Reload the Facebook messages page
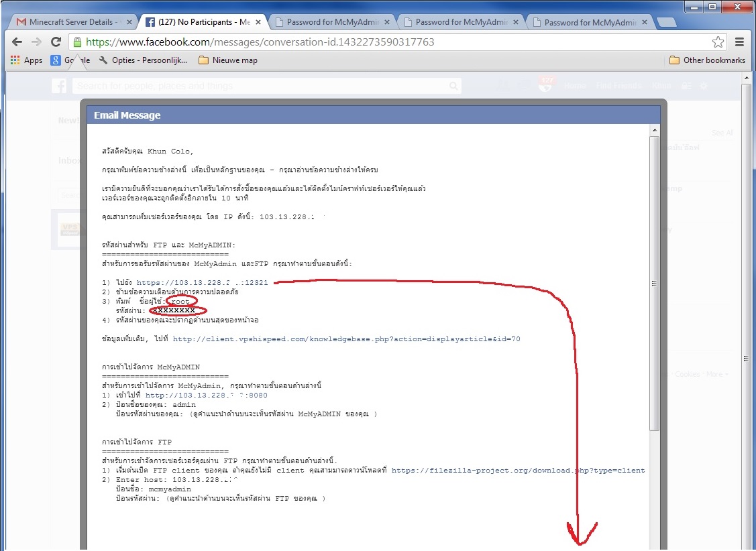 (56, 42)
